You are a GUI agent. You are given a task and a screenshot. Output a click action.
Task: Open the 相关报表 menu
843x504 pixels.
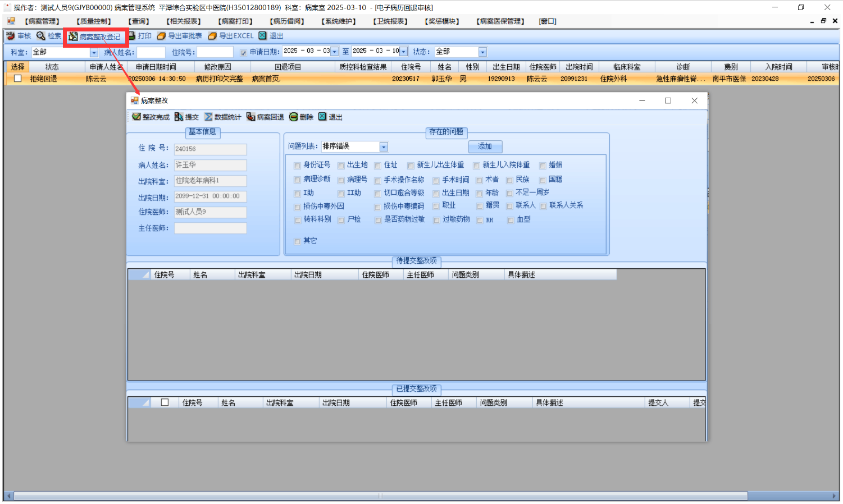point(184,21)
